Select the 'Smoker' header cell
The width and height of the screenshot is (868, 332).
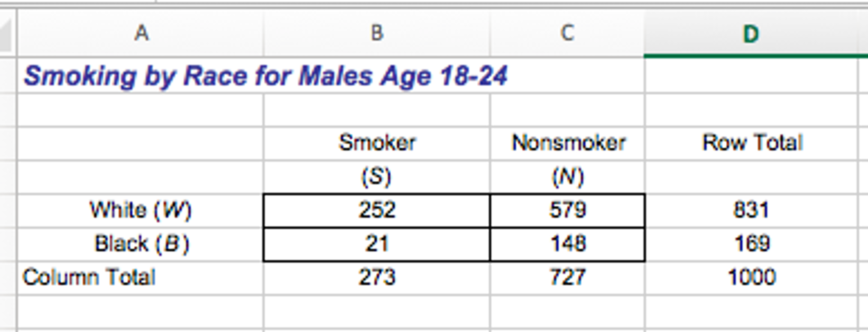(377, 143)
